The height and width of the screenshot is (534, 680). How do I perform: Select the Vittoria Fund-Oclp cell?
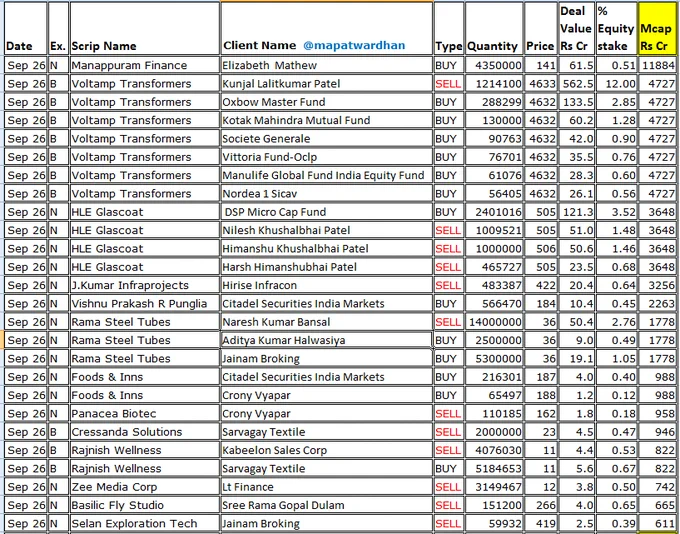point(327,157)
